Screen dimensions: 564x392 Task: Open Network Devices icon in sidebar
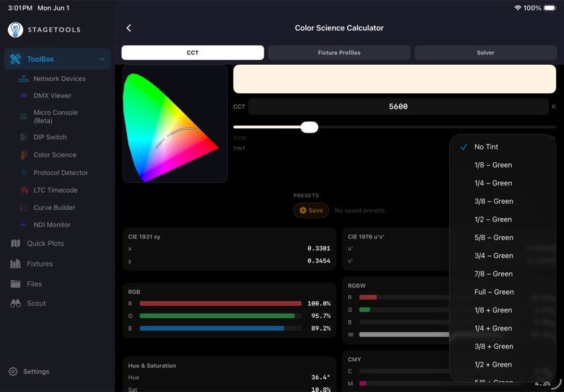point(24,79)
